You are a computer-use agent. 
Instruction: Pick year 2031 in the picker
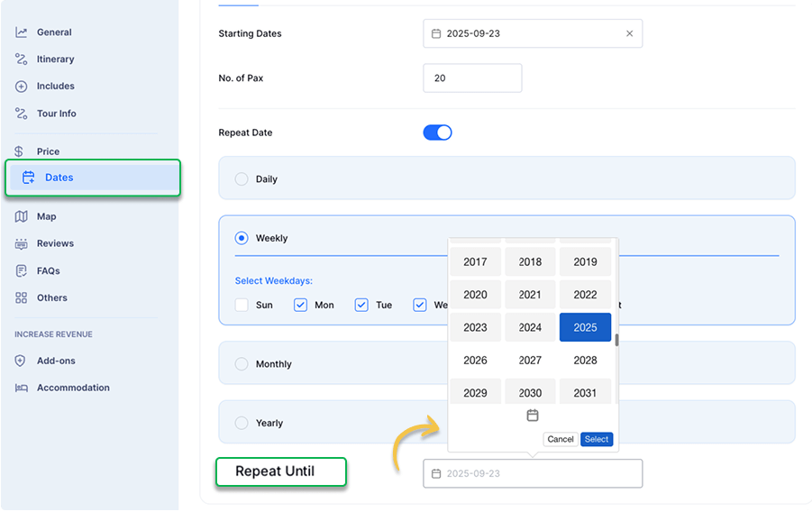[x=585, y=392]
